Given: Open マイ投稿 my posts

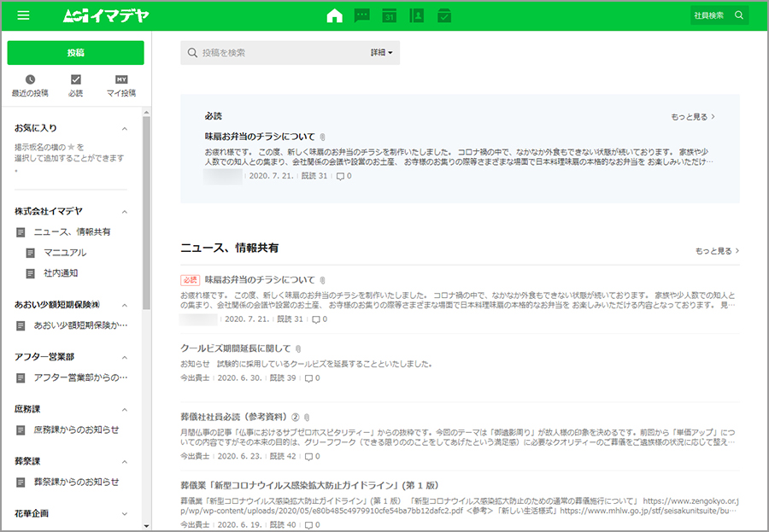Looking at the screenshot, I should (x=120, y=85).
